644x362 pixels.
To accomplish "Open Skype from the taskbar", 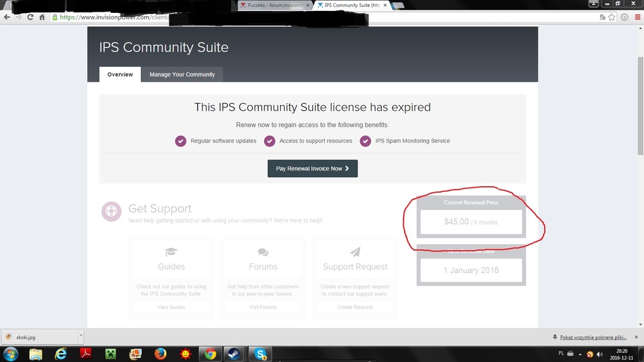I will [260, 354].
